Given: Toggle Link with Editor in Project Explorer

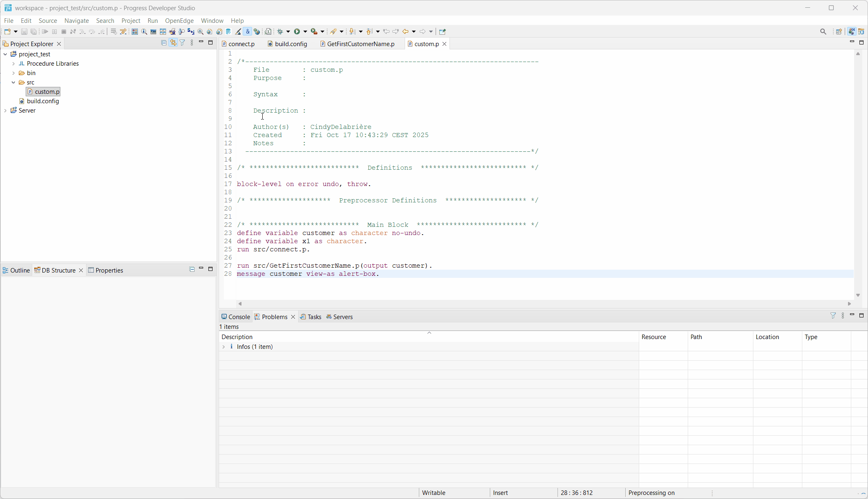Looking at the screenshot, I should (173, 43).
